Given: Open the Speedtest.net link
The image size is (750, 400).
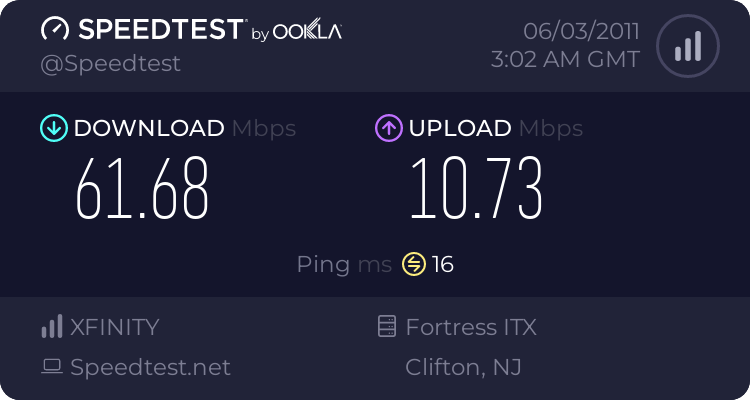Looking at the screenshot, I should (150, 367).
